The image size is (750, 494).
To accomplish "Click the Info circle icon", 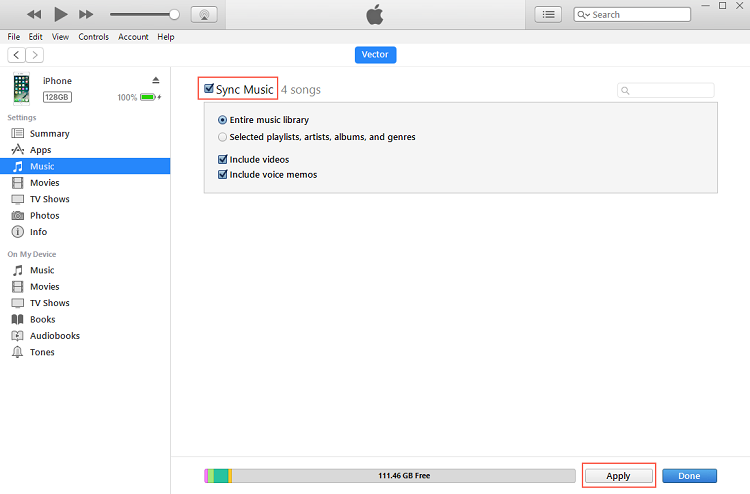I will (x=18, y=232).
